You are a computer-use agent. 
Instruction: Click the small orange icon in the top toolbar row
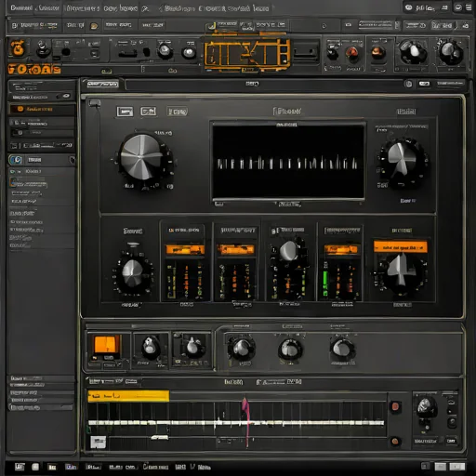click(94, 26)
